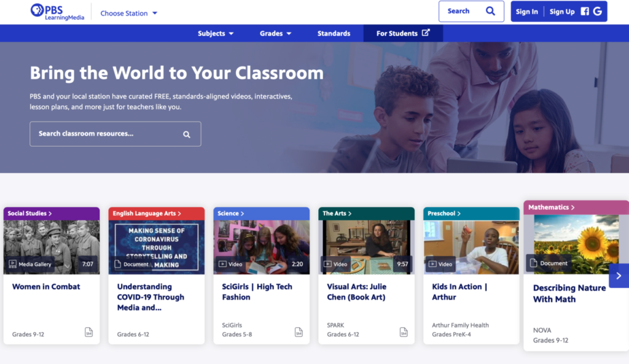Click the Julie Chen Book Art thumbnail
Image resolution: width=629 pixels, height=364 pixels.
pyautogui.click(x=366, y=247)
